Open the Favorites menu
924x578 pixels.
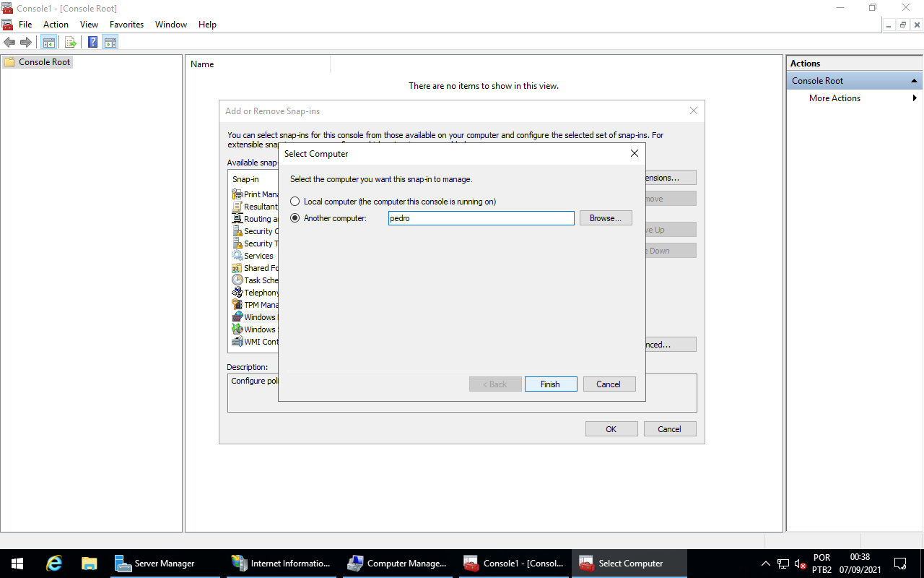(x=126, y=25)
